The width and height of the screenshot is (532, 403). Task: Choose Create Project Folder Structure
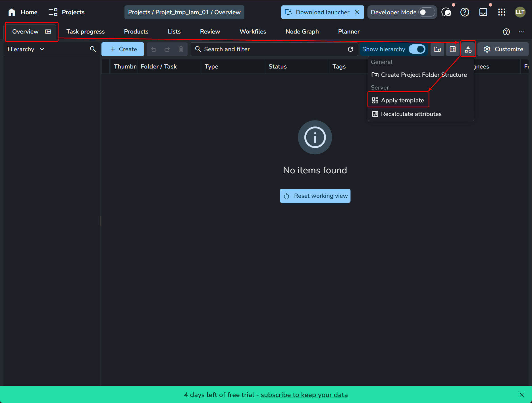(423, 75)
